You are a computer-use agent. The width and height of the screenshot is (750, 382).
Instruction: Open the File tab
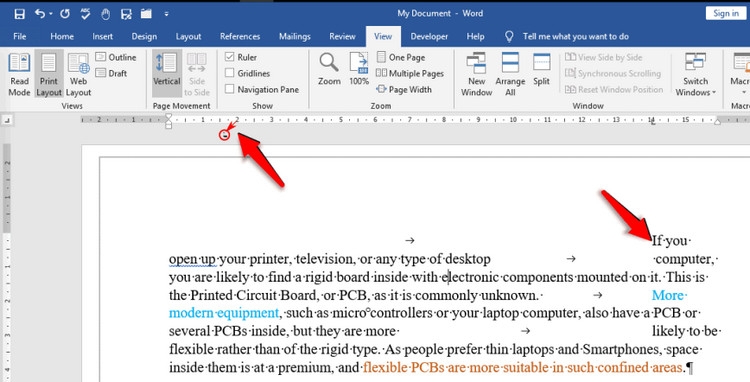click(x=20, y=36)
